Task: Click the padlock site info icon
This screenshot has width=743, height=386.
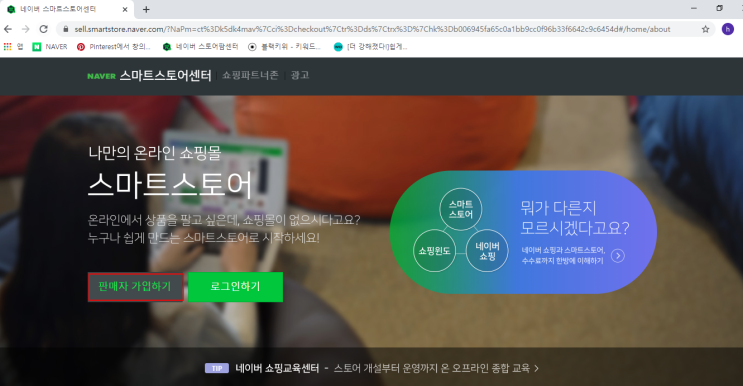Action: tap(65, 29)
